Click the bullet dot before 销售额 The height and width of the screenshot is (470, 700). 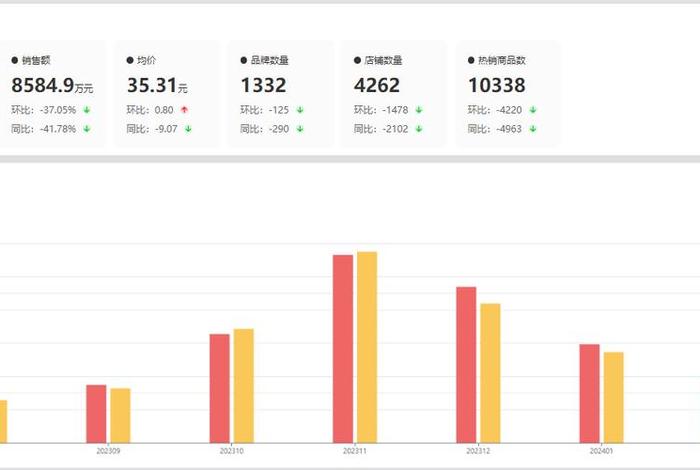click(15, 60)
